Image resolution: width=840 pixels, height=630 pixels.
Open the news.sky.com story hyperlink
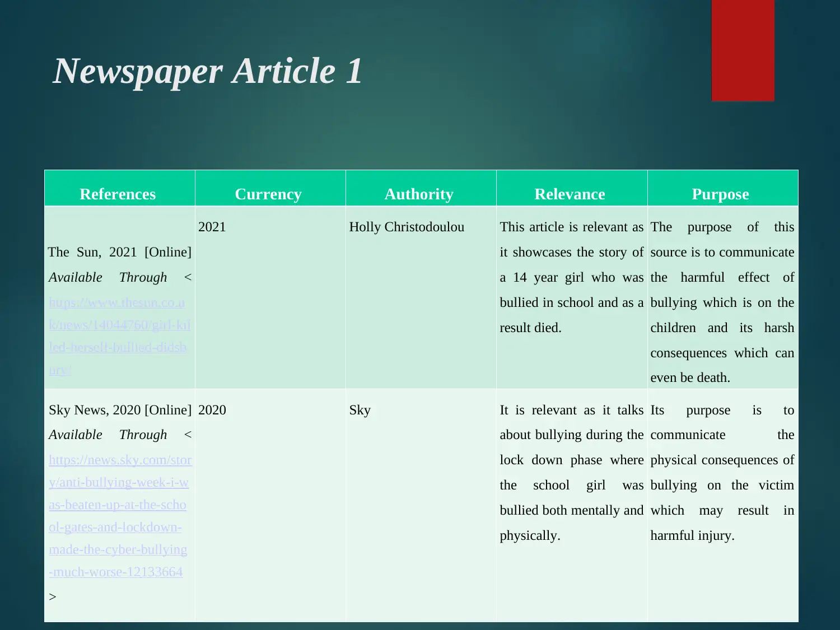(120, 516)
